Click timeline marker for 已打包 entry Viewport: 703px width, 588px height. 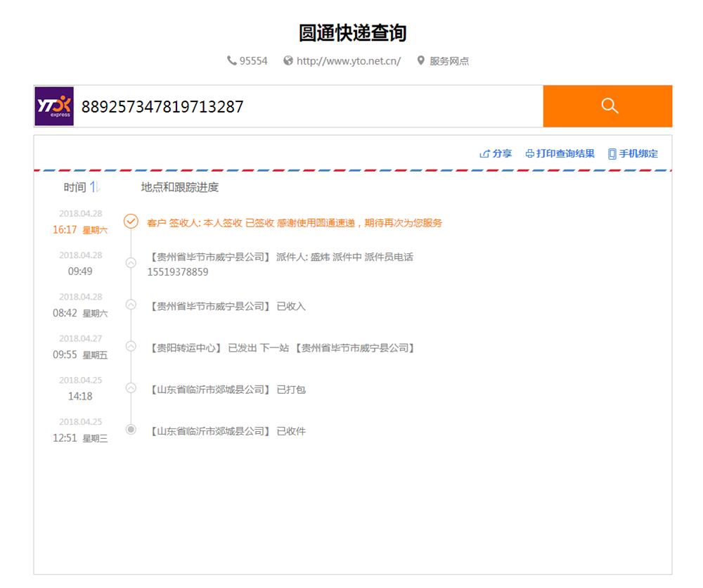click(131, 388)
